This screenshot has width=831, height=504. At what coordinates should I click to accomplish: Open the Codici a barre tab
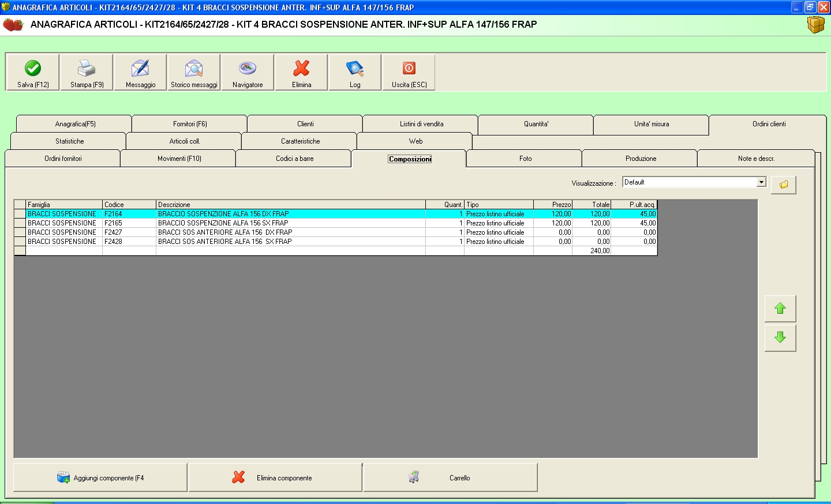click(x=294, y=159)
